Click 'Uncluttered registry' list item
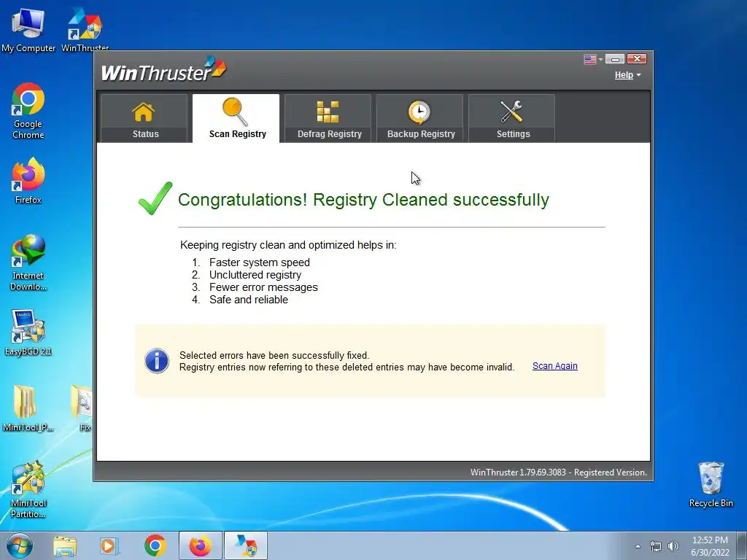 [x=255, y=275]
